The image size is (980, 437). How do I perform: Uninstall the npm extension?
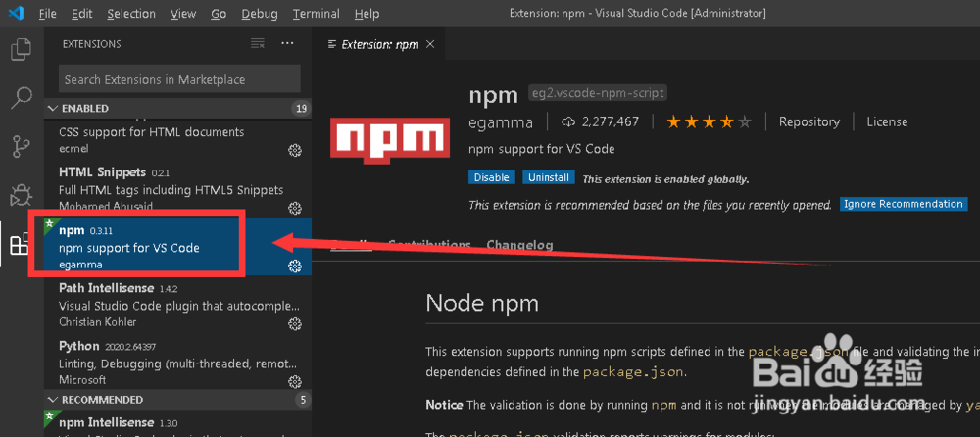pos(549,177)
